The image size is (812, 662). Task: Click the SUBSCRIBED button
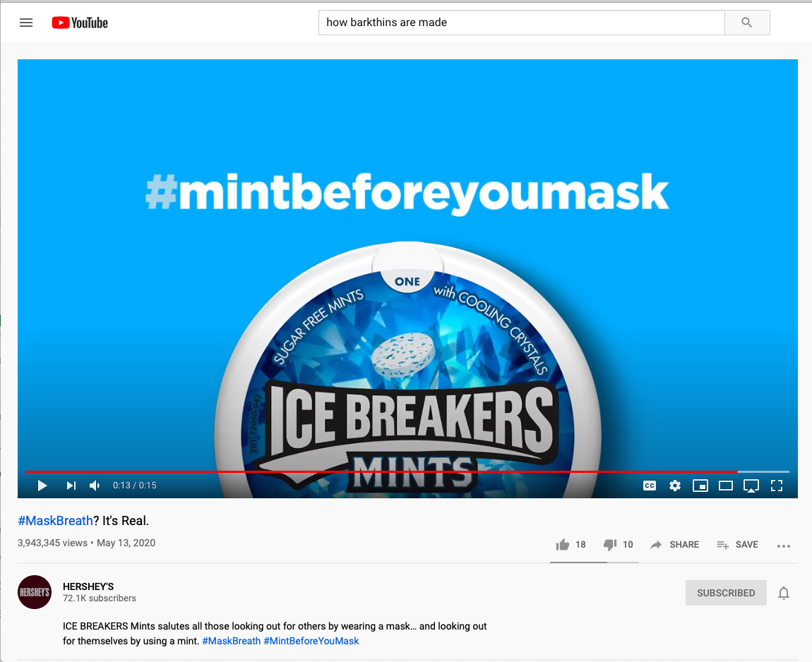[x=726, y=593]
